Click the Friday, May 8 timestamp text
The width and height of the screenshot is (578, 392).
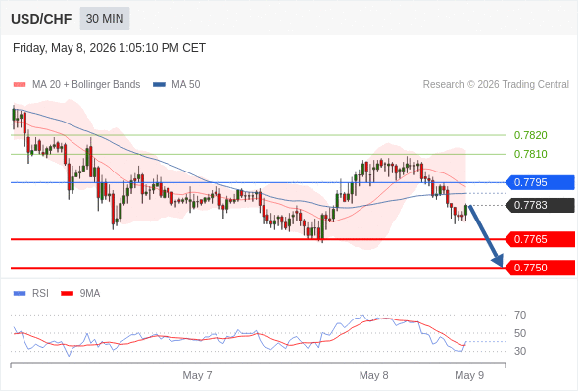[x=109, y=48]
